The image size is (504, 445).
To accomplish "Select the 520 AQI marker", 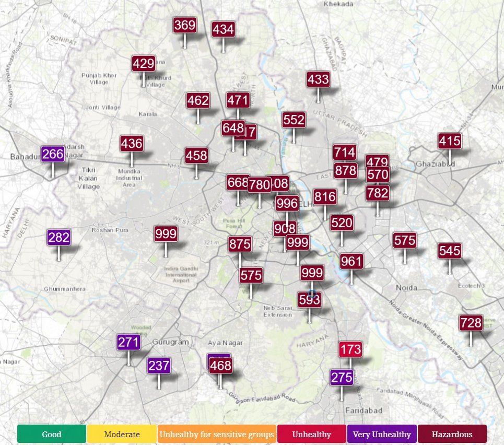I will coord(342,223).
